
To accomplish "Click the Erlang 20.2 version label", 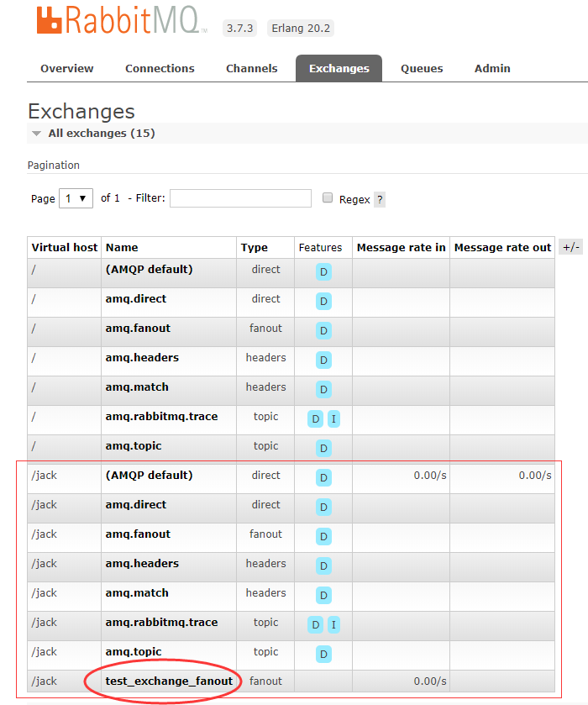I will coord(301,28).
